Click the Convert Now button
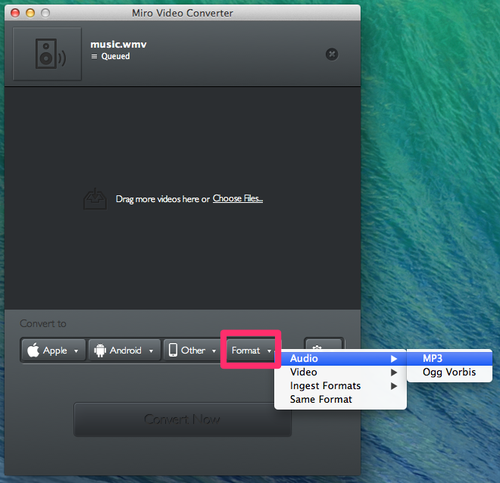Screen dimensions: 500x483 182,419
